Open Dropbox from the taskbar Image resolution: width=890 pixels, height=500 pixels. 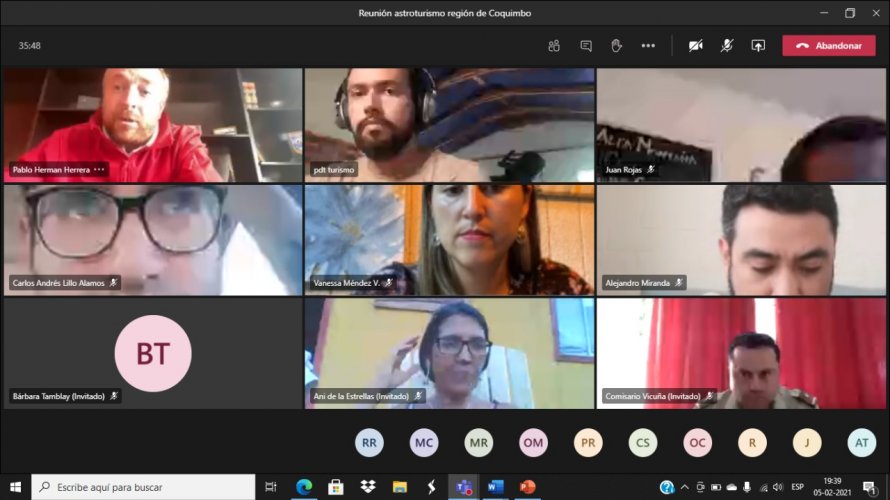368,487
